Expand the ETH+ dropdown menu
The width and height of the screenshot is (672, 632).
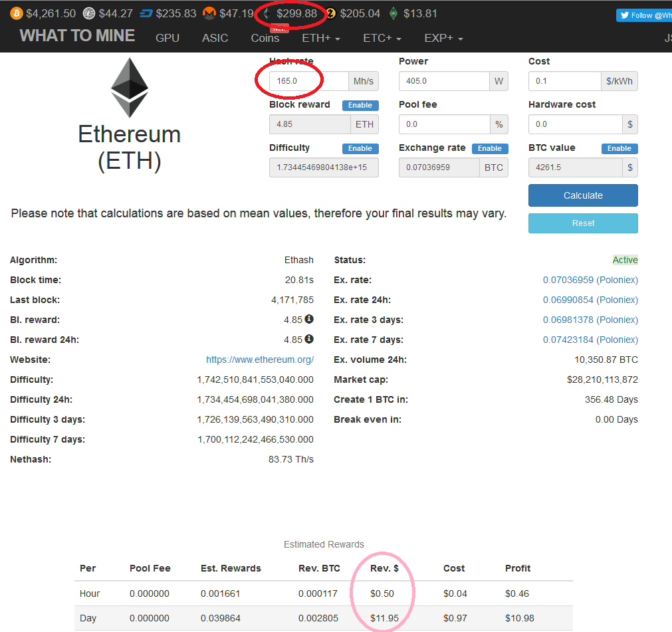(321, 38)
